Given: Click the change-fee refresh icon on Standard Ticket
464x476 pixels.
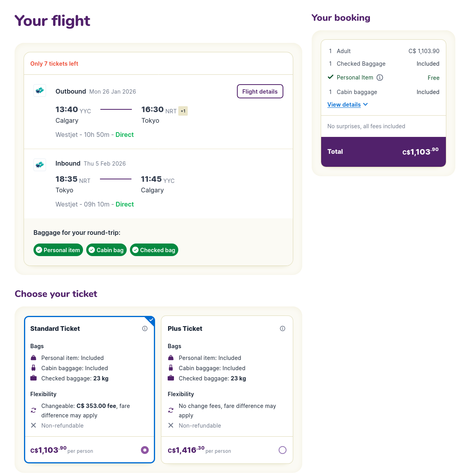Looking at the screenshot, I should 33,410.
